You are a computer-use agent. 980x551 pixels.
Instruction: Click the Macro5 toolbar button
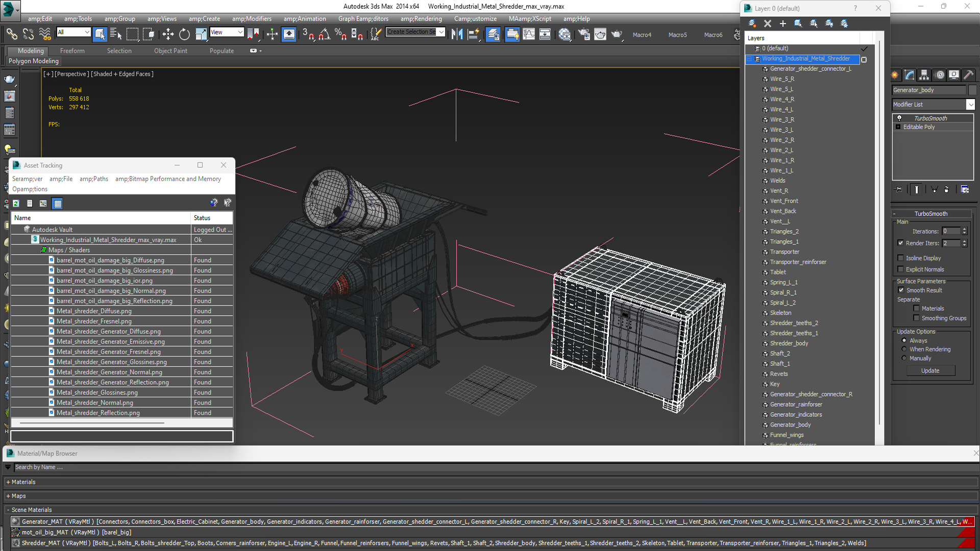[677, 35]
